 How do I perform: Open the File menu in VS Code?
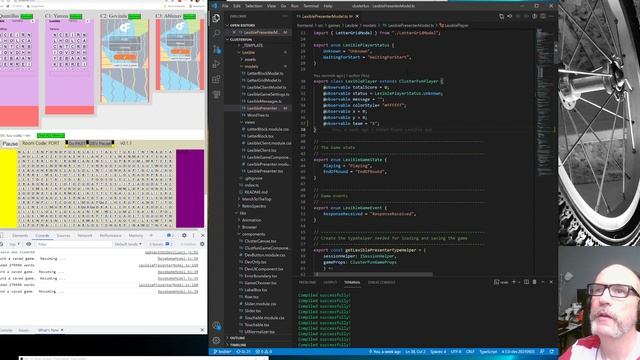coord(225,6)
